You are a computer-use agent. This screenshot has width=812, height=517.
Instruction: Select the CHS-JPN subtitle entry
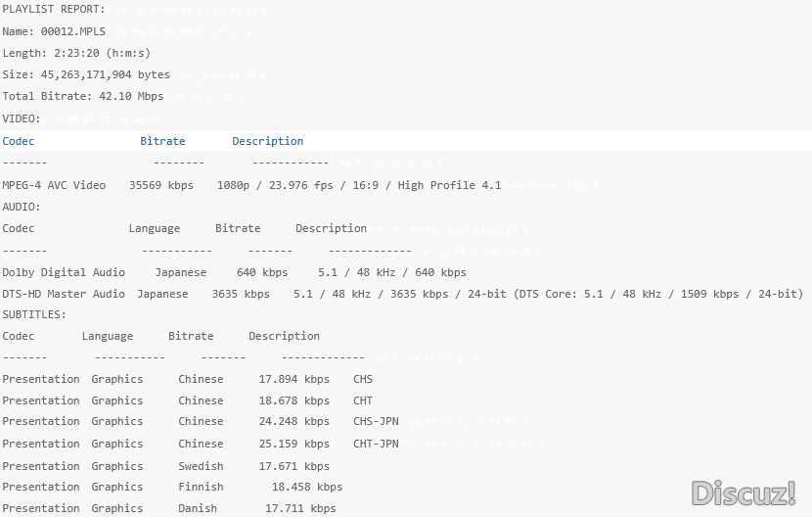pyautogui.click(x=376, y=422)
